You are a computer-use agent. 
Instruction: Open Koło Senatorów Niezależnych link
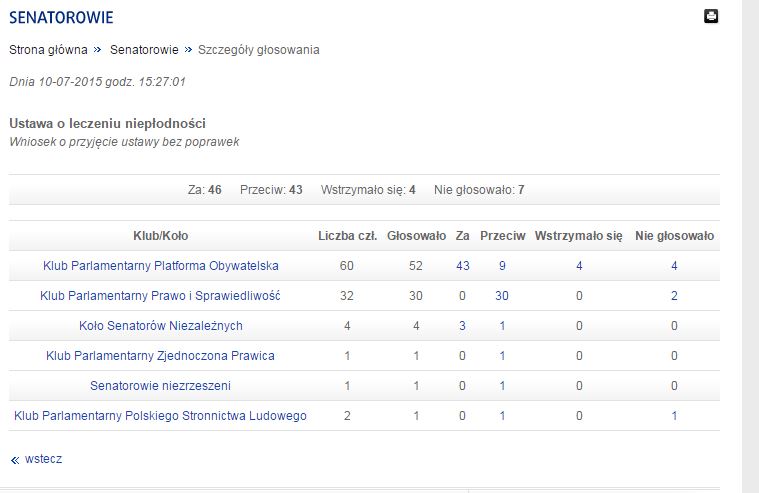(x=161, y=326)
